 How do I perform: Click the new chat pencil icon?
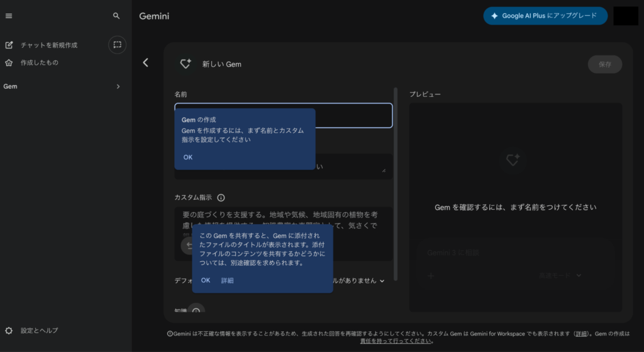click(x=9, y=45)
